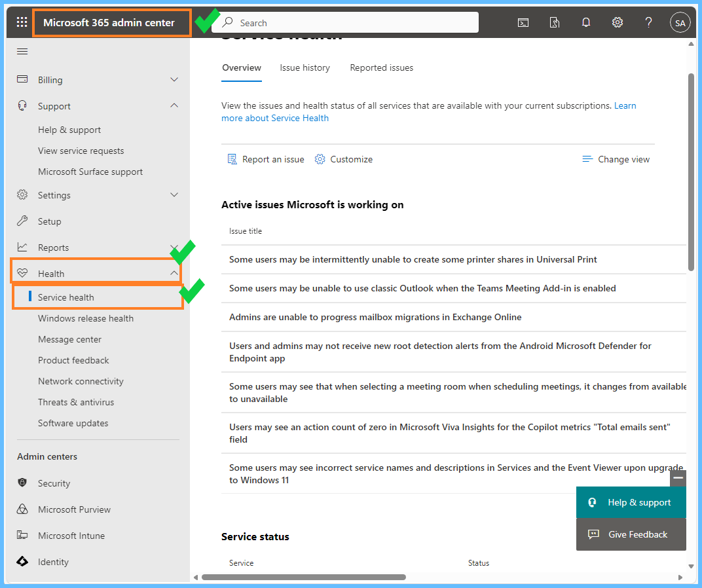This screenshot has height=588, width=702.
Task: Click the Change view lines icon
Action: point(587,159)
